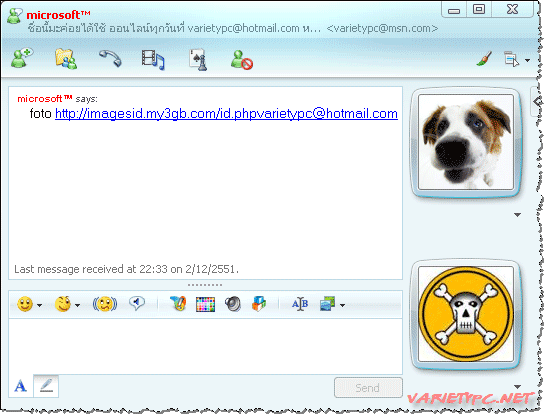The width and height of the screenshot is (544, 414).
Task: Open the share files icon
Action: pyautogui.click(x=66, y=59)
